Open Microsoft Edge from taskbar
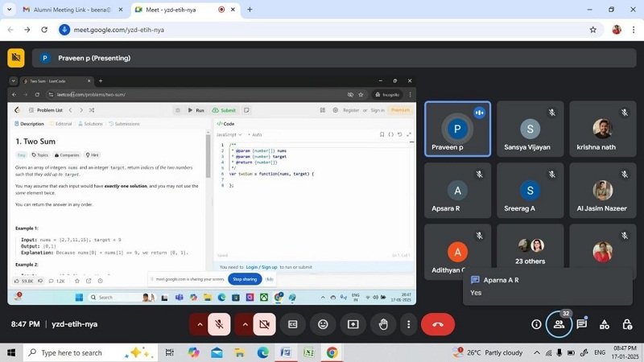This screenshot has width=644, height=362. pyautogui.click(x=263, y=352)
